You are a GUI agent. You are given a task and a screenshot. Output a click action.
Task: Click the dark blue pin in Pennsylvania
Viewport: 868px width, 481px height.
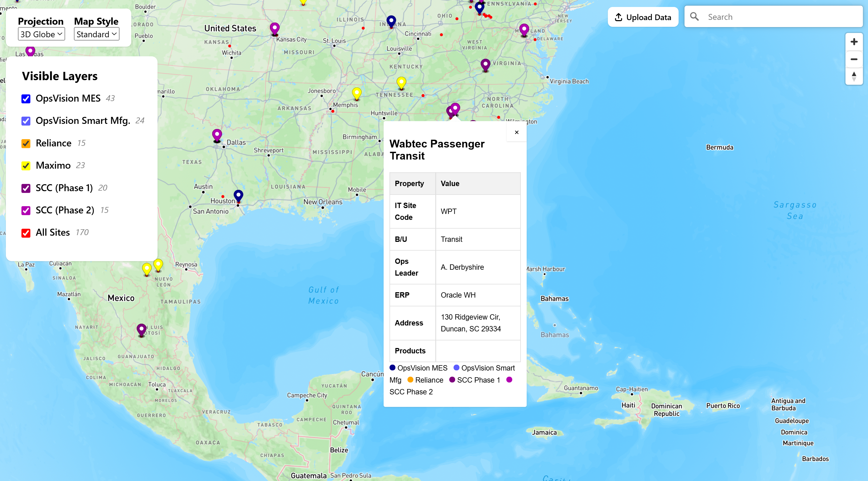(479, 8)
